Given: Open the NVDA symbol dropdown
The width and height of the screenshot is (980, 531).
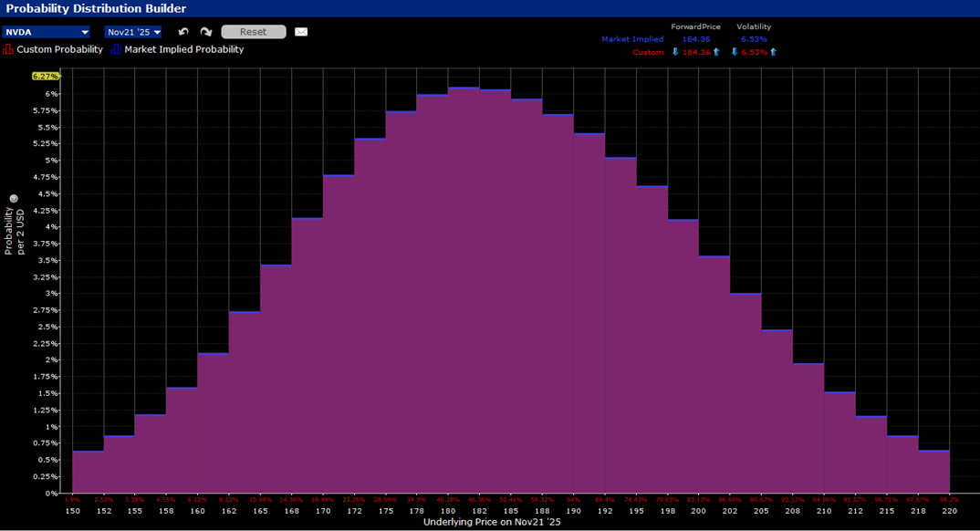Looking at the screenshot, I should 85,32.
